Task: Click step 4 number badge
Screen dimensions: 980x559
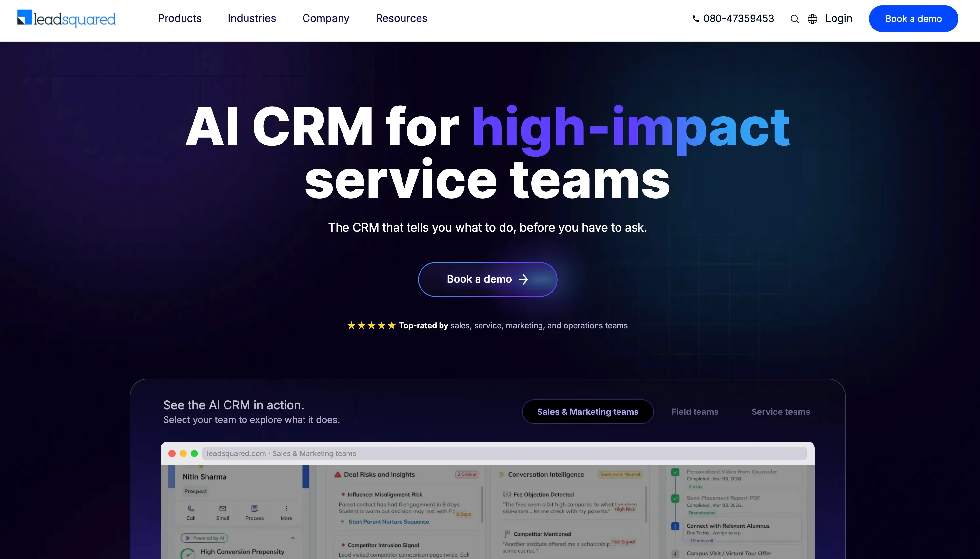Action: click(675, 554)
